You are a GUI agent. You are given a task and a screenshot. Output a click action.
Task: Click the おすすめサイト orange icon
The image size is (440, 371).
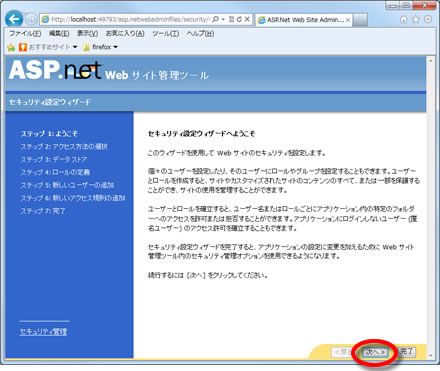(23, 47)
